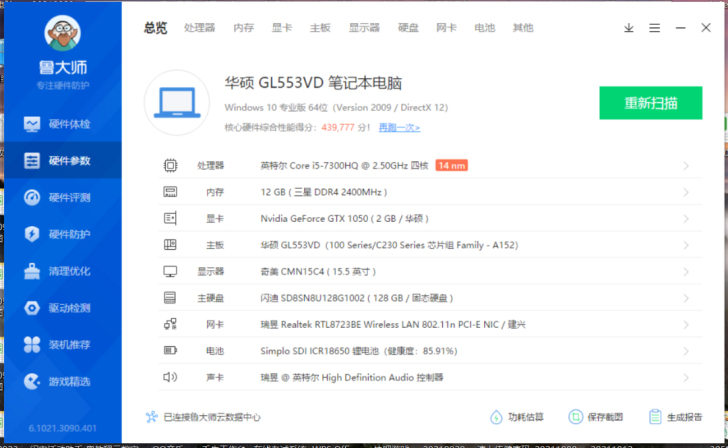Expand the 显示器 CMN15C4 row chevron
728x448 pixels.
click(686, 272)
